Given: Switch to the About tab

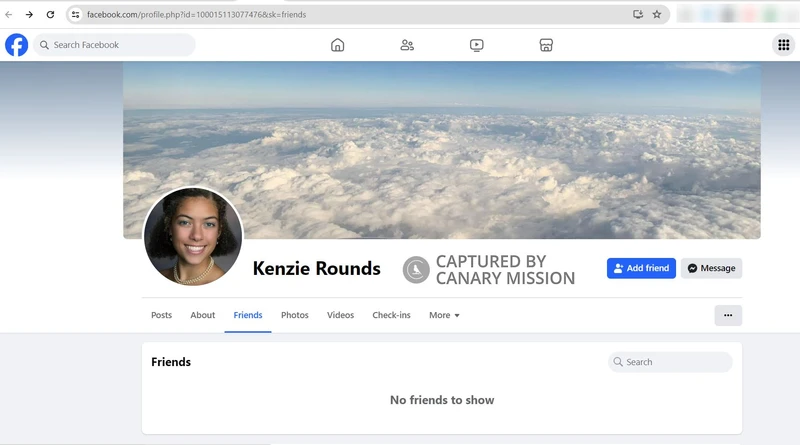Looking at the screenshot, I should point(203,315).
